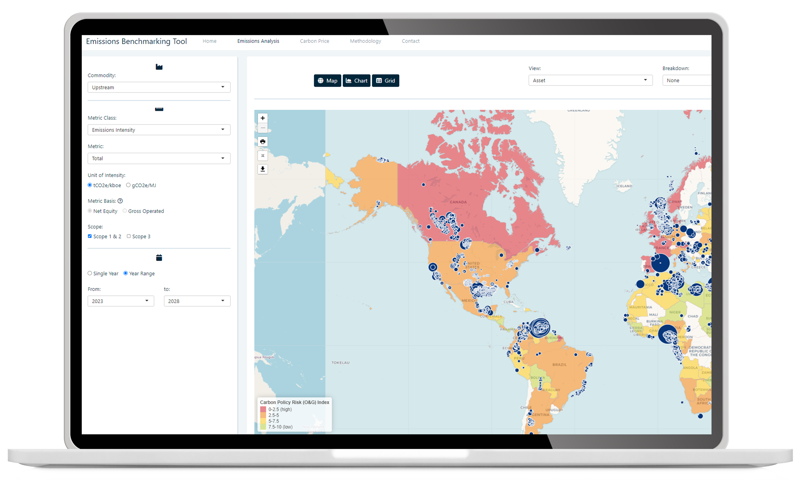Image resolution: width=800 pixels, height=480 pixels.
Task: Open the From year selector showing 2023
Action: [120, 301]
